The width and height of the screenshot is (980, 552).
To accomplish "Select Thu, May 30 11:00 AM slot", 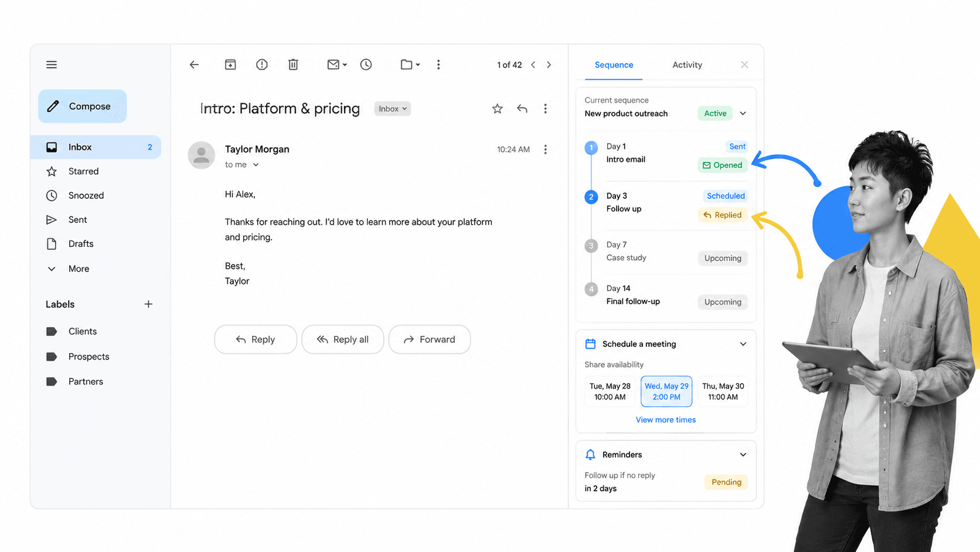I will 723,391.
